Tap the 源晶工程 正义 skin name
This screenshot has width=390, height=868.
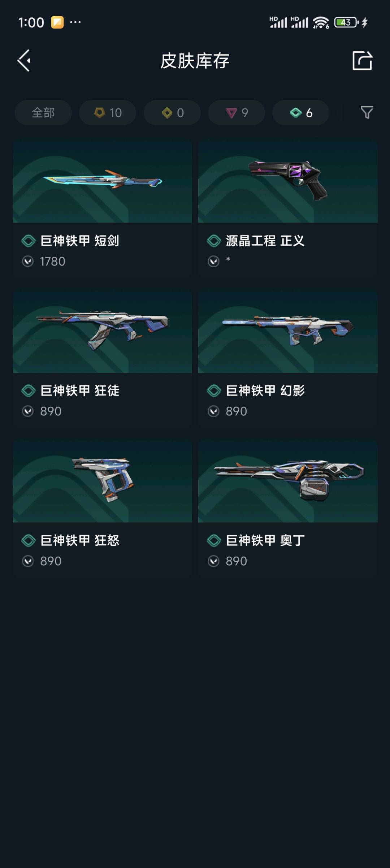(x=265, y=241)
